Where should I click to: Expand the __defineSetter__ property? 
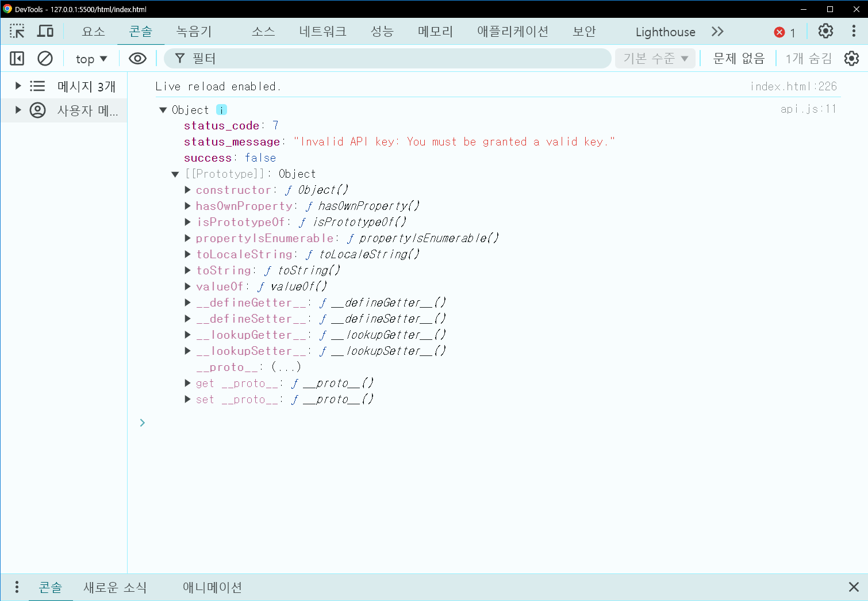(x=187, y=319)
